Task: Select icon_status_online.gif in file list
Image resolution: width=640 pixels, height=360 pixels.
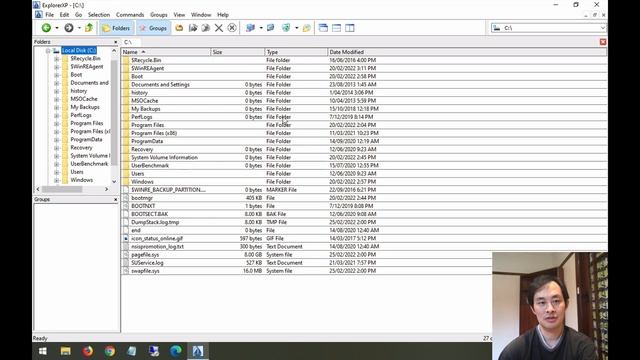Action: (157, 238)
